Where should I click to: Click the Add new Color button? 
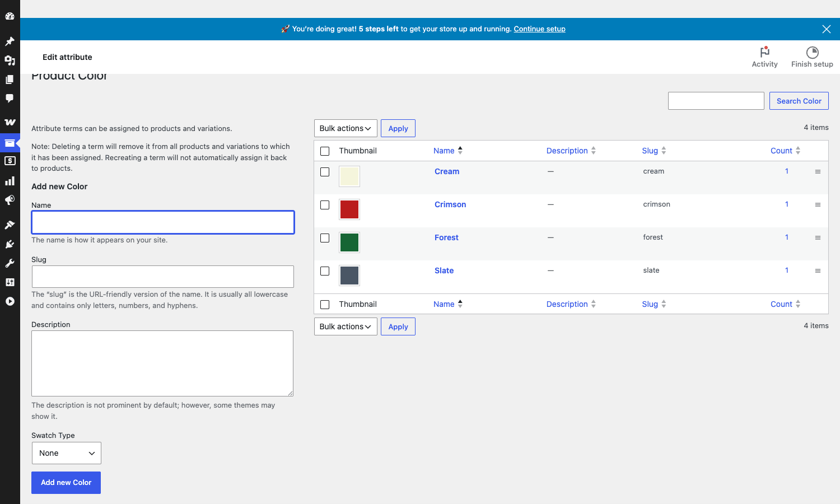[66, 483]
